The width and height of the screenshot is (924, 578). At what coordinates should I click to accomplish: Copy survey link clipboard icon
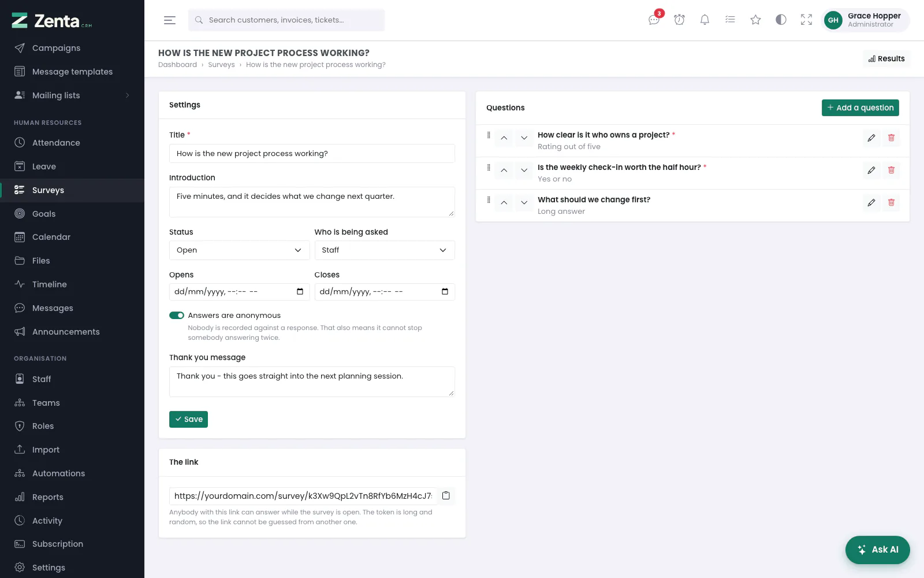(x=446, y=495)
